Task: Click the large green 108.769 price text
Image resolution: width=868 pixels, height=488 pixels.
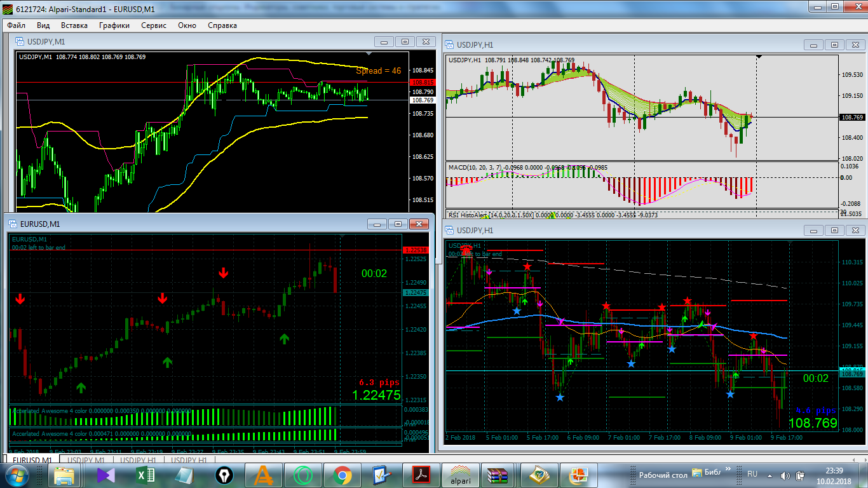Action: pos(813,423)
